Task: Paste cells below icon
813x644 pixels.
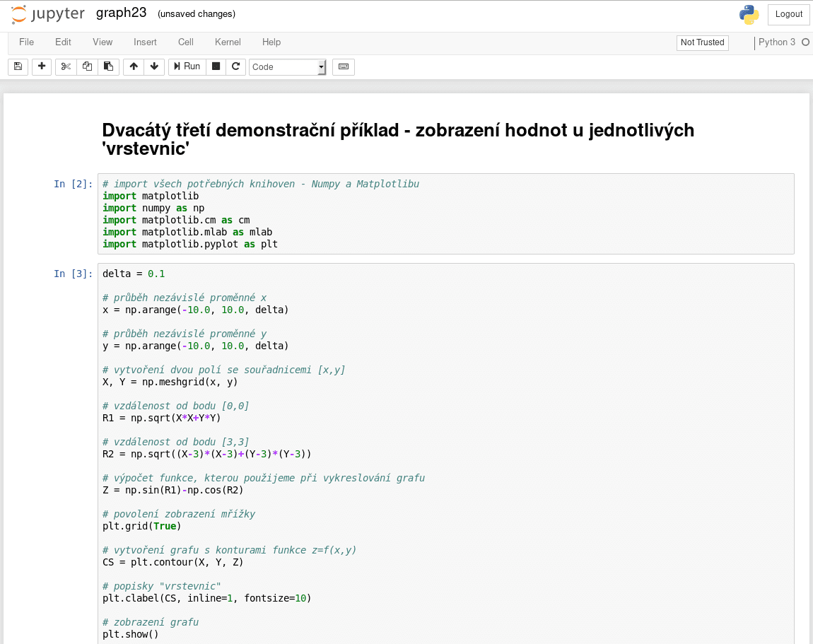Action: click(108, 66)
